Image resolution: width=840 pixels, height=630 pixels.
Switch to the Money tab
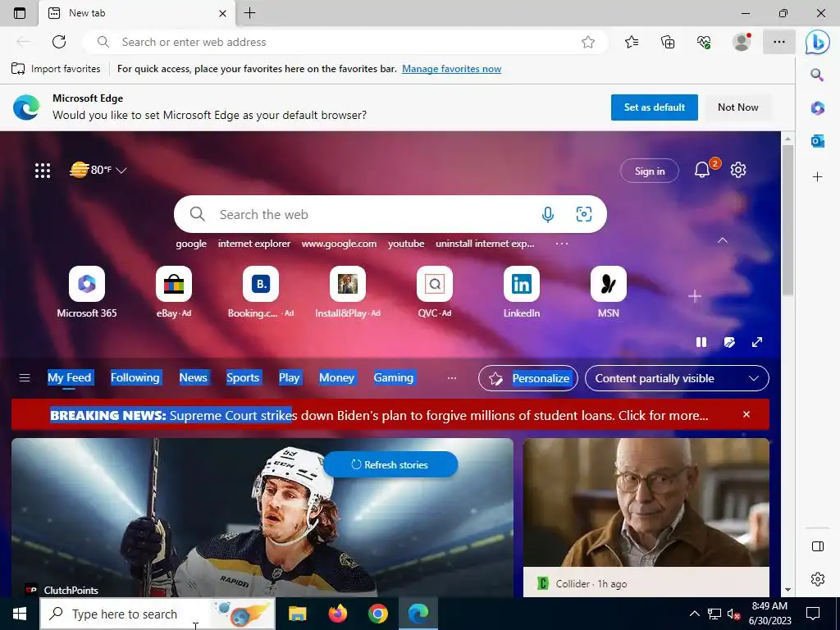[x=336, y=377]
